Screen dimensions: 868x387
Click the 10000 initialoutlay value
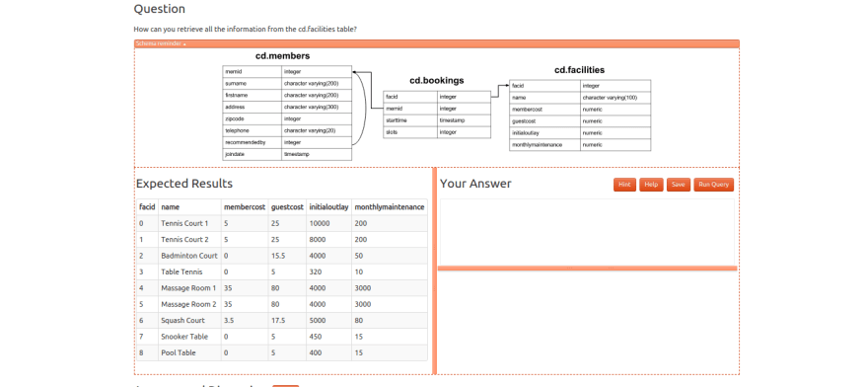click(328, 223)
